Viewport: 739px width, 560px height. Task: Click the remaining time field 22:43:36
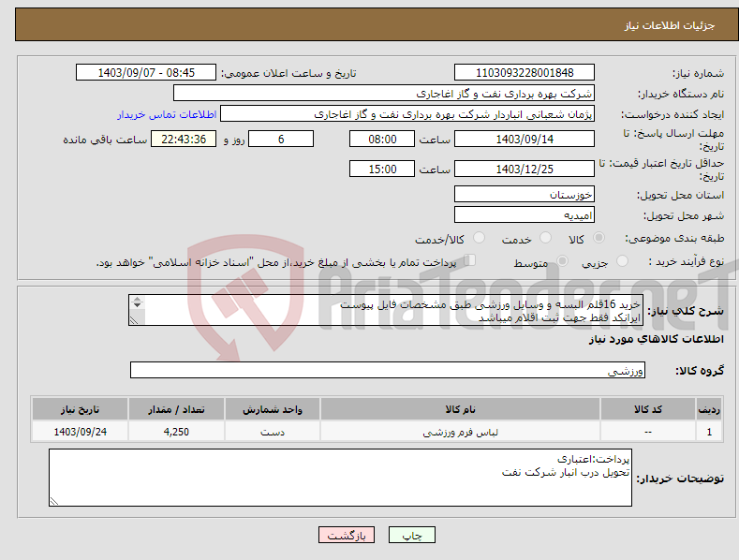coord(184,139)
